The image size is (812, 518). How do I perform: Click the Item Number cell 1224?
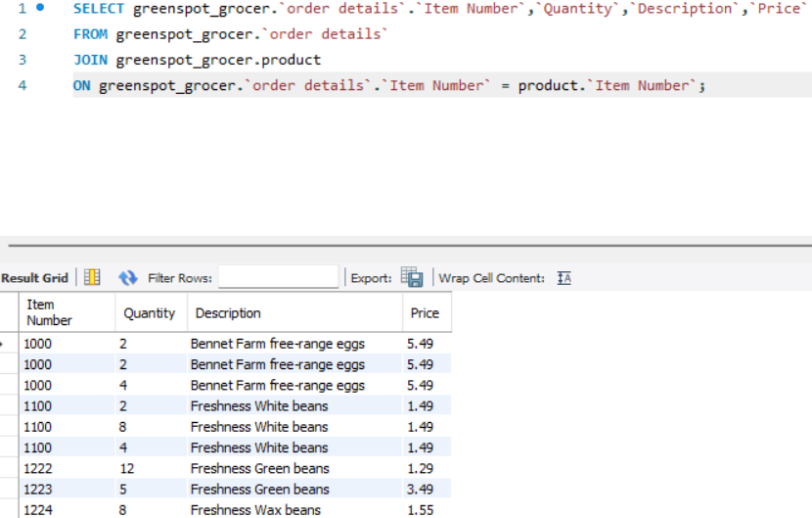67,510
